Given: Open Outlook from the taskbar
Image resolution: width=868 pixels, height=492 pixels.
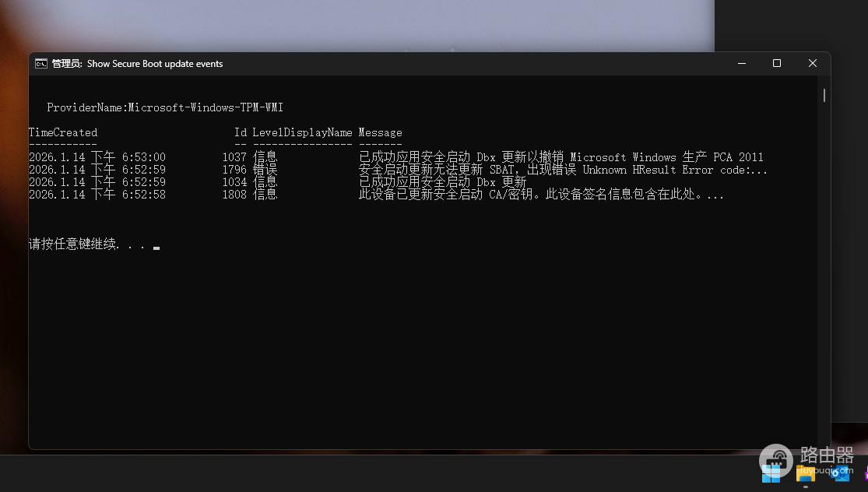Looking at the screenshot, I should tap(840, 473).
